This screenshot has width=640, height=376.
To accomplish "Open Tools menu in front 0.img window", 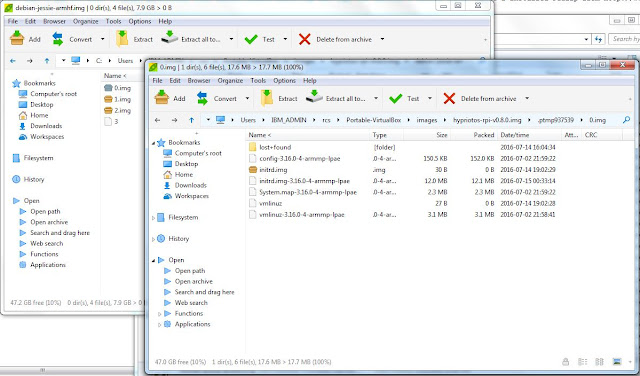I will click(258, 80).
